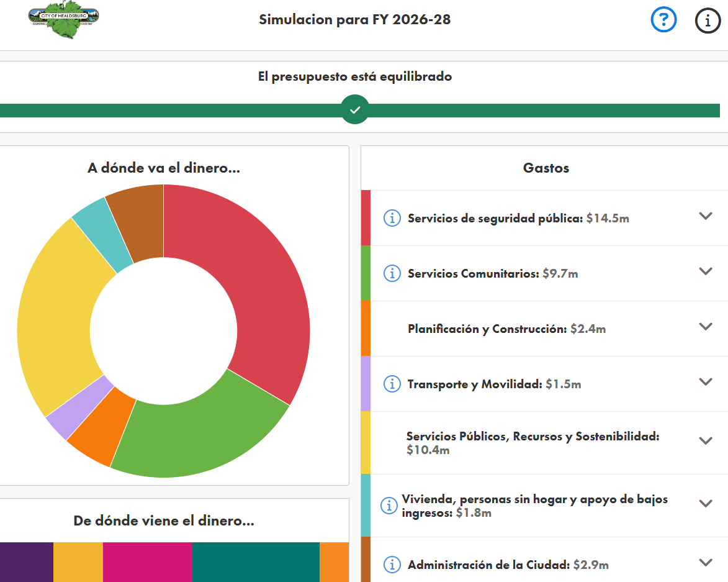
Task: Show info for Vivienda, personas sin hogar
Action: pyautogui.click(x=389, y=506)
